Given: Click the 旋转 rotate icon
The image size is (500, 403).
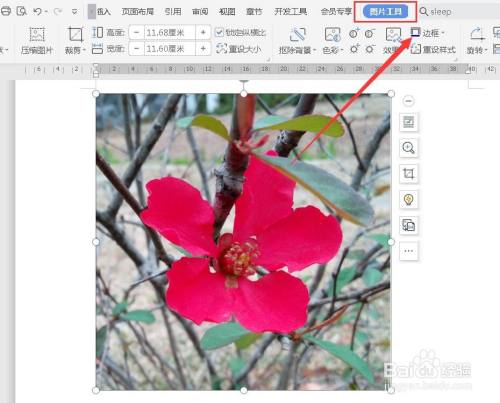Looking at the screenshot, I should (476, 35).
